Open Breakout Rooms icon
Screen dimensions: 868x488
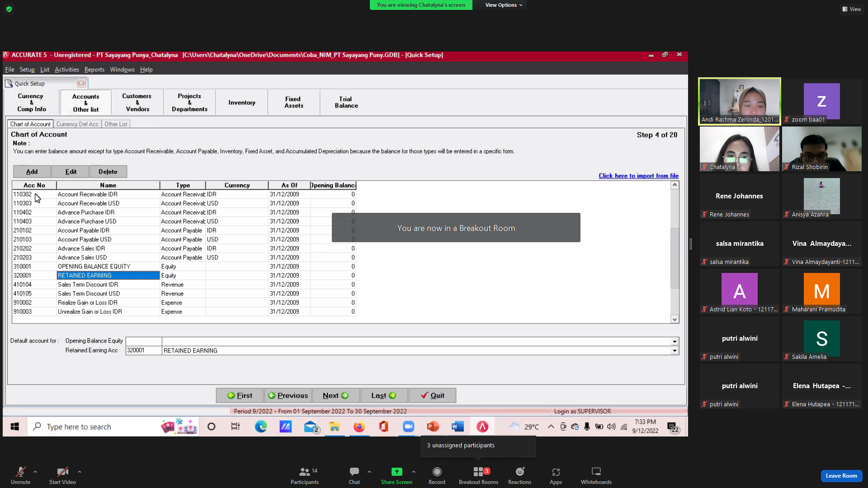pos(478,472)
